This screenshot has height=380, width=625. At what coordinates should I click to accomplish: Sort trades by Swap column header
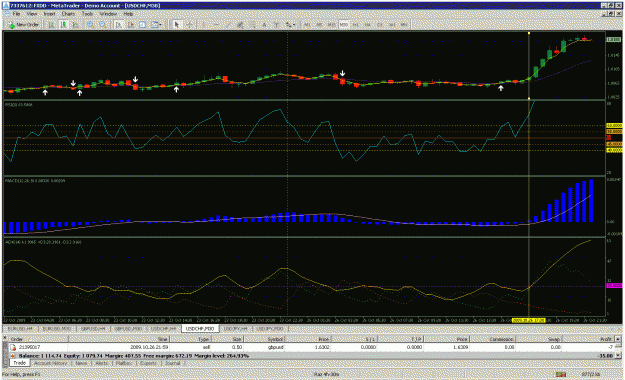[x=539, y=339]
